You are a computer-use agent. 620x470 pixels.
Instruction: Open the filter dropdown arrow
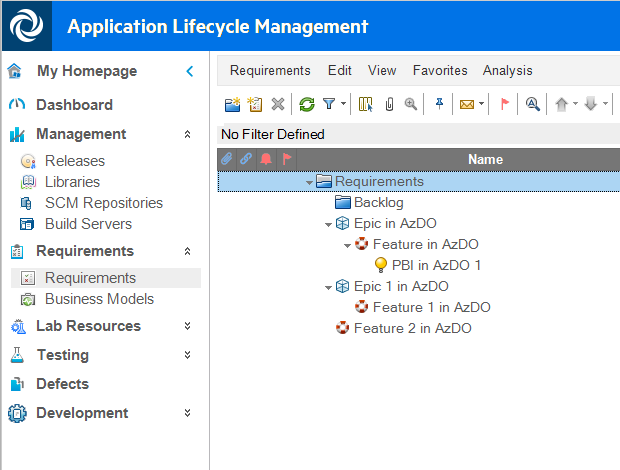344,104
